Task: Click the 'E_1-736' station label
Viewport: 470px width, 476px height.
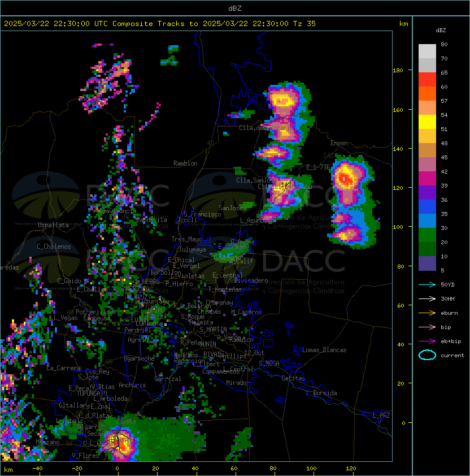Action: click(x=318, y=167)
